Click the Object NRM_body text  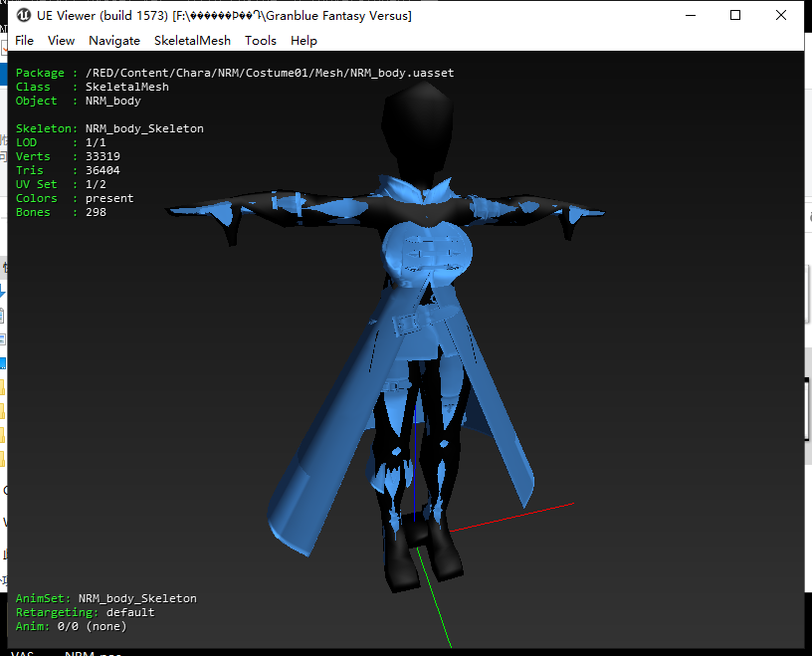tap(112, 101)
